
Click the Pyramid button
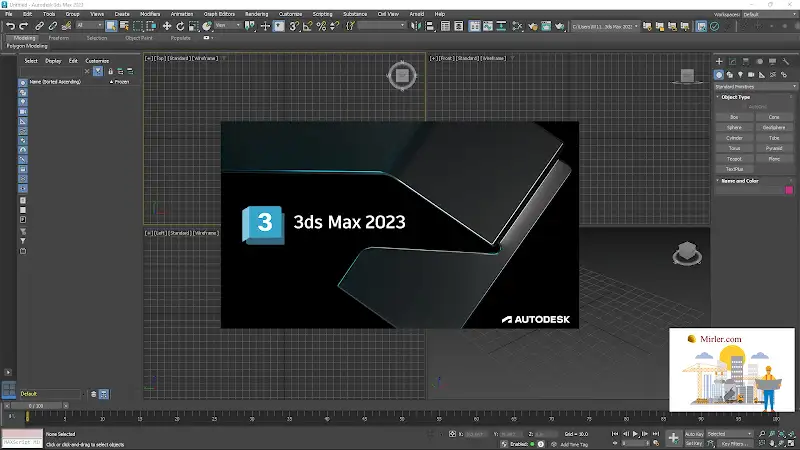(774, 148)
